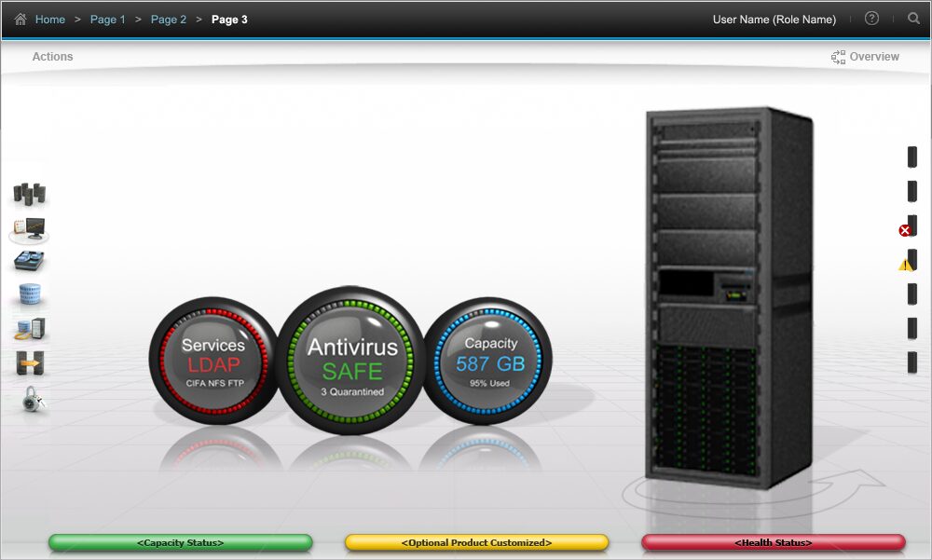This screenshot has height=560, width=932.
Task: Go to Page 2 in breadcrumb
Action: 169,20
